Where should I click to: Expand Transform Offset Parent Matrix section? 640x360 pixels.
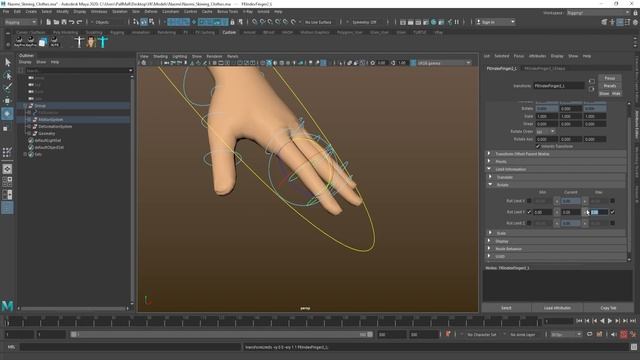coord(556,154)
